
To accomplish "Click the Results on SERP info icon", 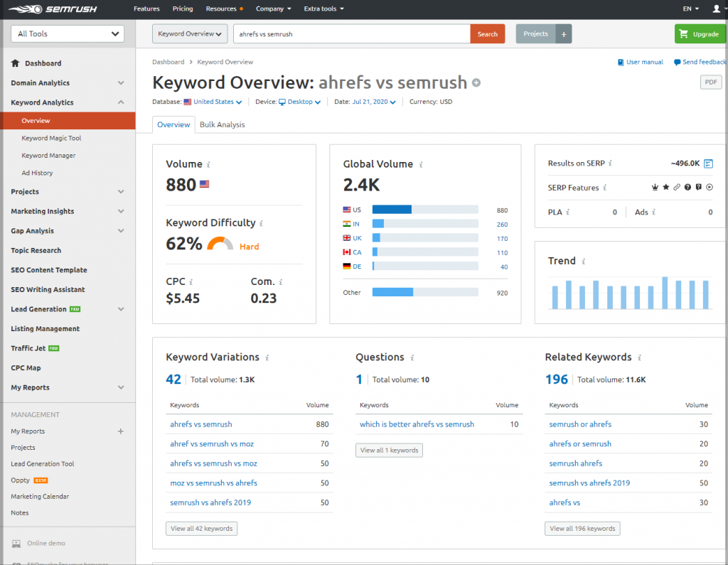I will (x=610, y=163).
